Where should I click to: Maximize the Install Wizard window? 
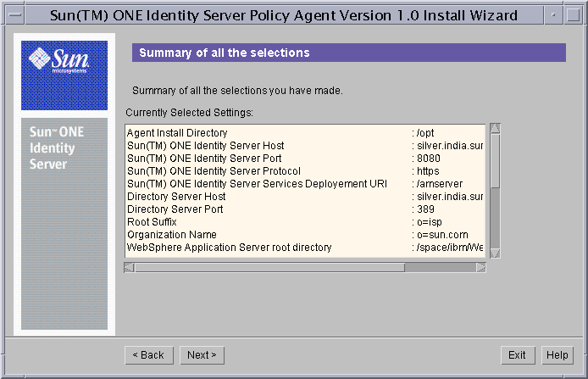tap(573, 15)
